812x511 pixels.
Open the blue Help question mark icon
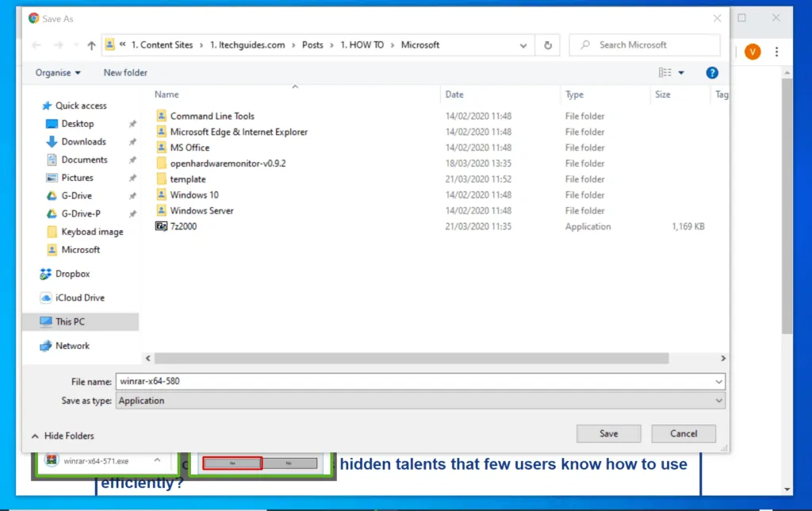pos(712,72)
